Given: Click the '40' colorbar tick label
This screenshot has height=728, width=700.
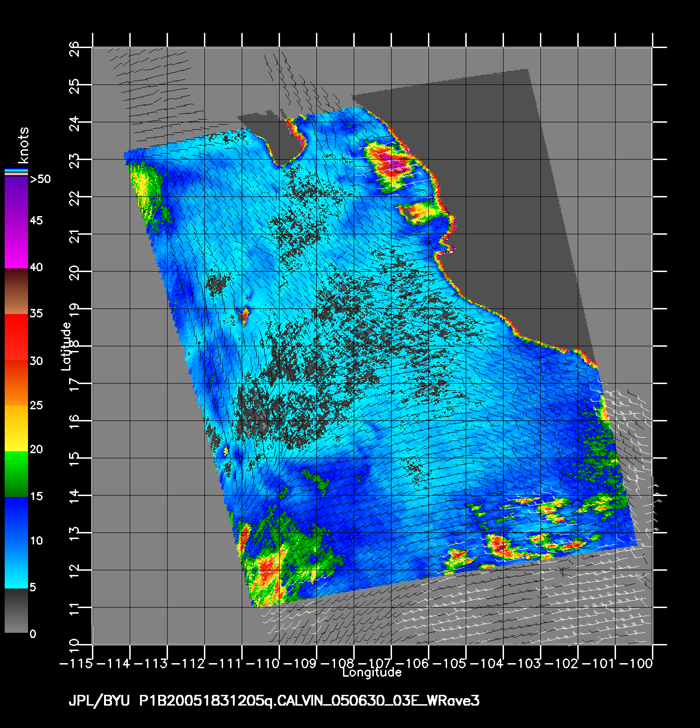Looking at the screenshot, I should coord(36,267).
